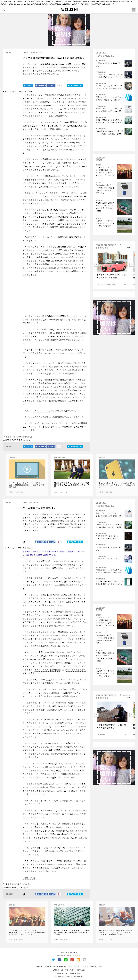This screenshot has width=138, height=980.
Task: Click G+ button below the iWalk article intro
Action: click(x=59, y=85)
